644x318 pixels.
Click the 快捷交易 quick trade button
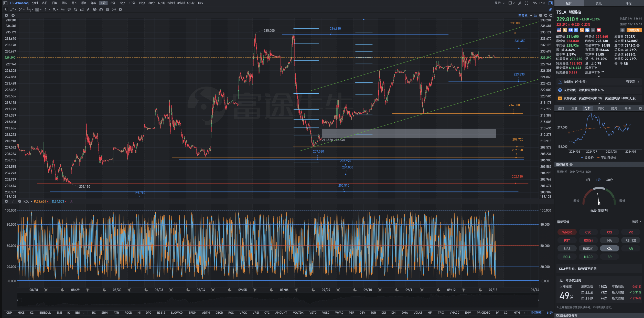pos(634,30)
